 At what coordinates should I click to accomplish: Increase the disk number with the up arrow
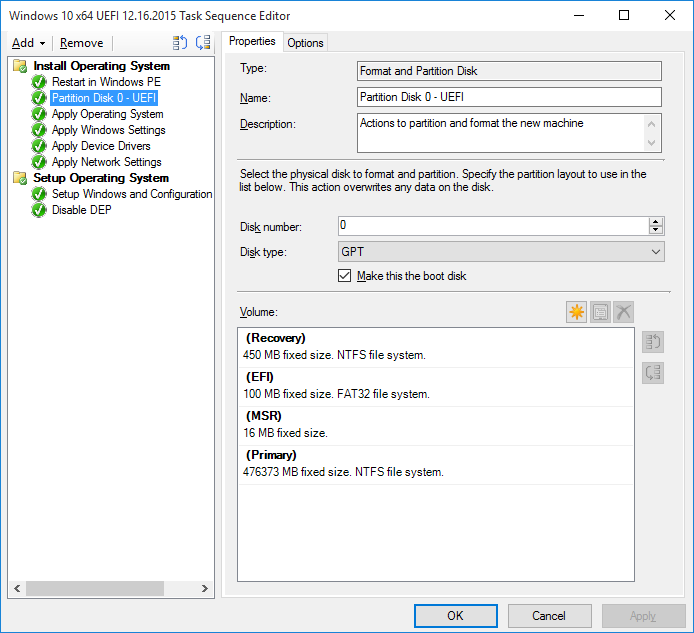tap(655, 221)
